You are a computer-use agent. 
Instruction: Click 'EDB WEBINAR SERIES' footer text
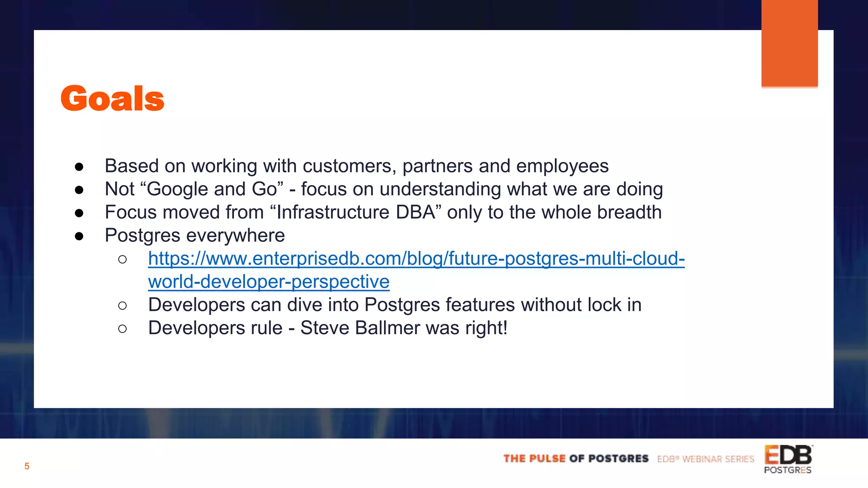(x=706, y=459)
